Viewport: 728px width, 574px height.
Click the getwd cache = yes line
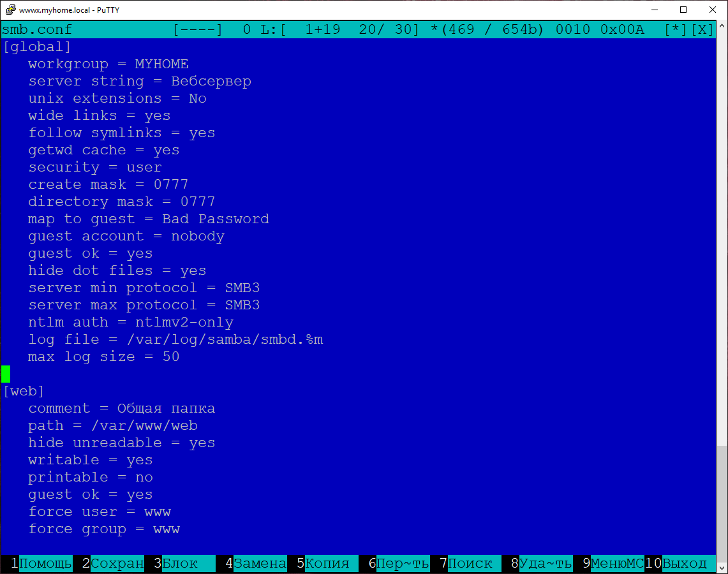point(103,150)
